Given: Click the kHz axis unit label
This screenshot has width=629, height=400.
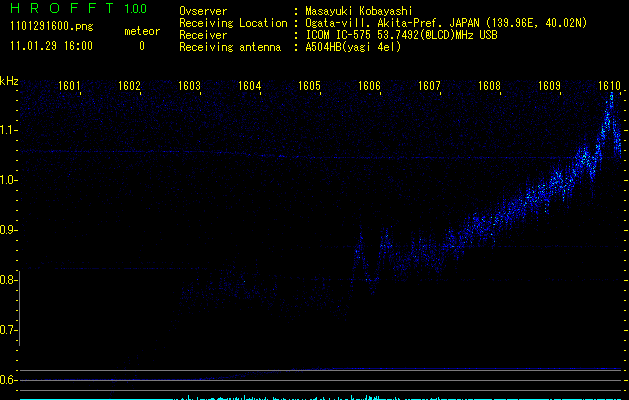Looking at the screenshot, I should (x=9, y=81).
